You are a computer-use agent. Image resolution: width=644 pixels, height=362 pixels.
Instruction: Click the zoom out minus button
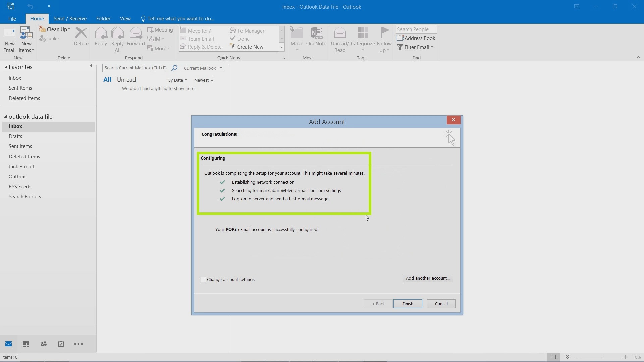[577, 357]
